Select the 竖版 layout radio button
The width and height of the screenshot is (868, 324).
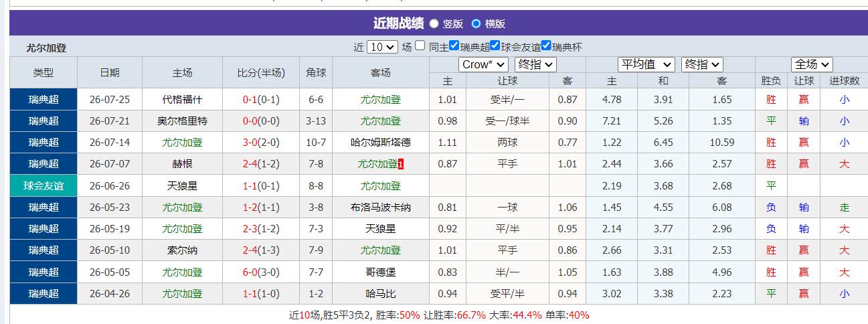point(434,23)
